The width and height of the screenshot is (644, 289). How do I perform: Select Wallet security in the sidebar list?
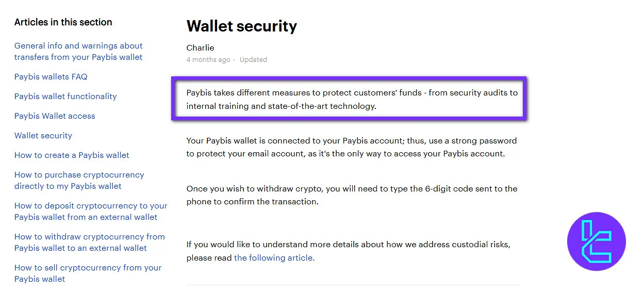click(43, 136)
